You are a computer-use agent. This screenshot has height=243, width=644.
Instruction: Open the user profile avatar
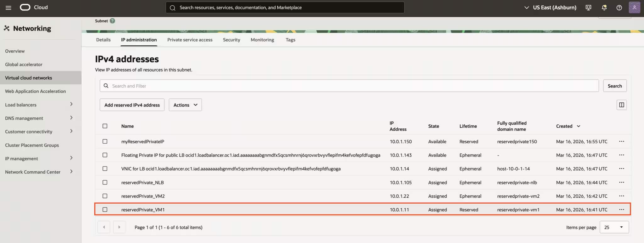[634, 7]
